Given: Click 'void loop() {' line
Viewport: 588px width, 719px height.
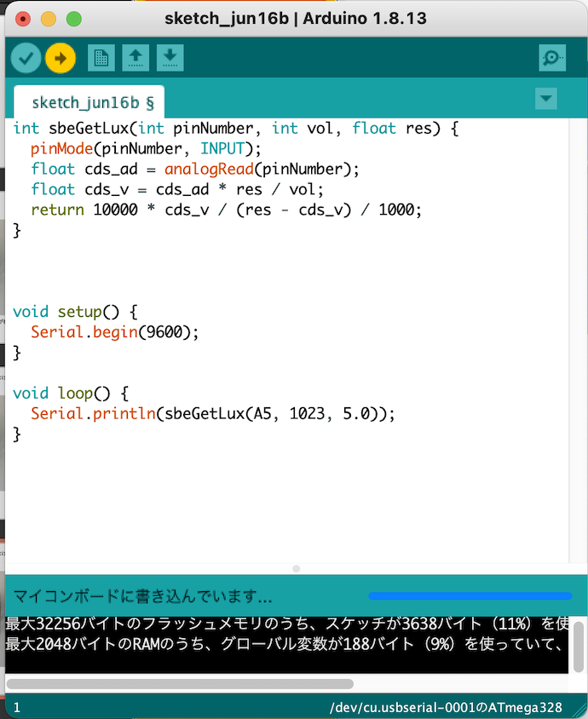Looking at the screenshot, I should (x=71, y=394).
